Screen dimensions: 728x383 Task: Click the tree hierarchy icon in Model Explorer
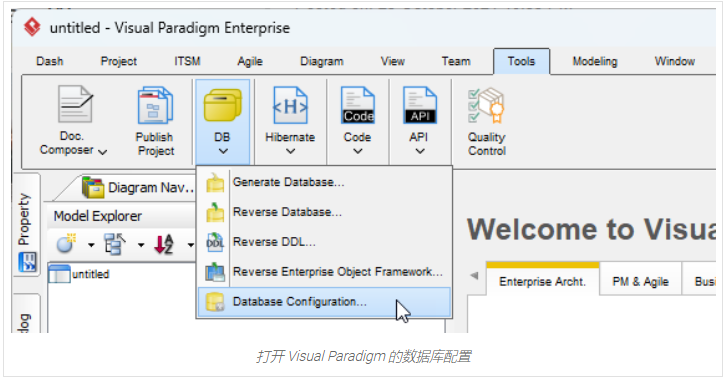point(114,244)
